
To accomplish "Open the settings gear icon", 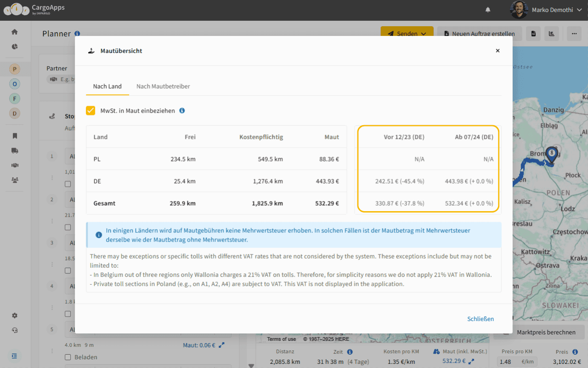I will 15,316.
